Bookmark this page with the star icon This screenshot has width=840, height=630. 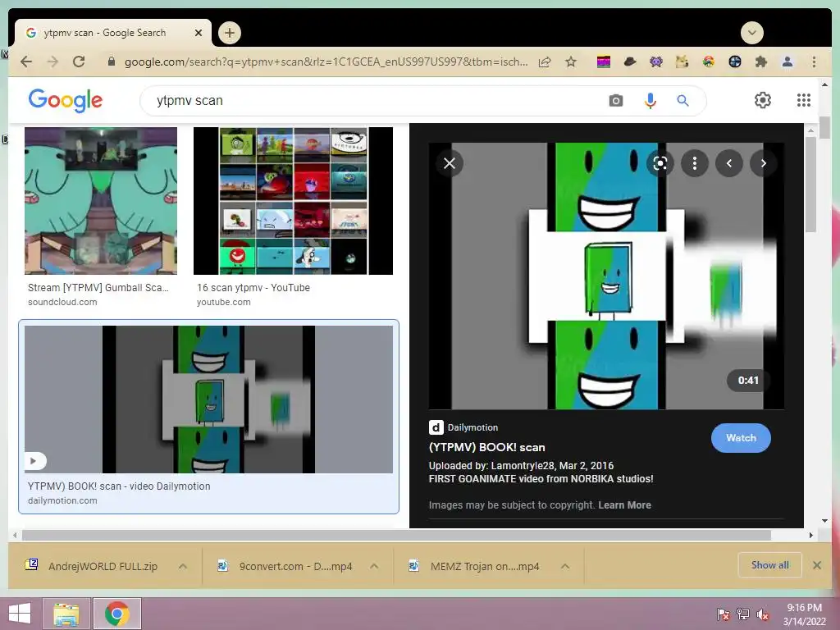[571, 62]
